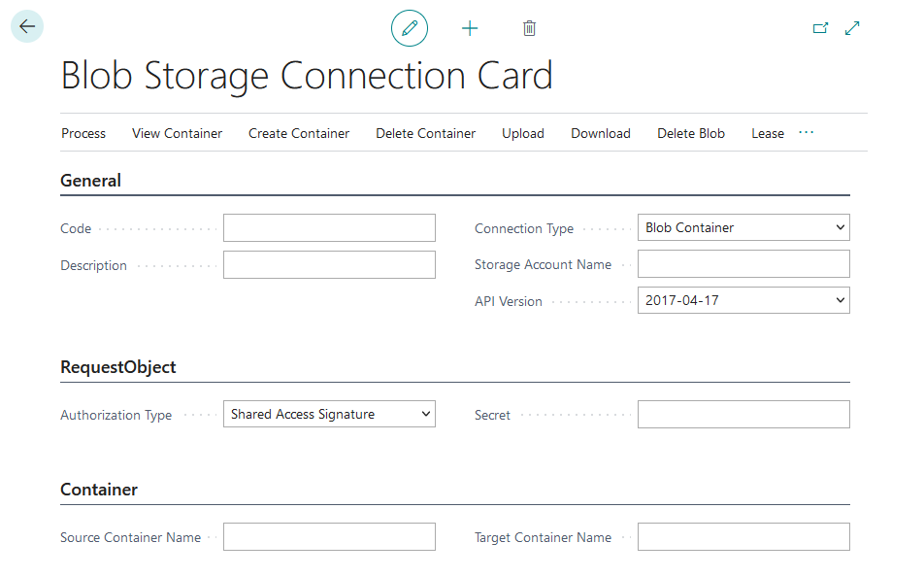924x577 pixels.
Task: Click Create Container action
Action: pyautogui.click(x=299, y=133)
